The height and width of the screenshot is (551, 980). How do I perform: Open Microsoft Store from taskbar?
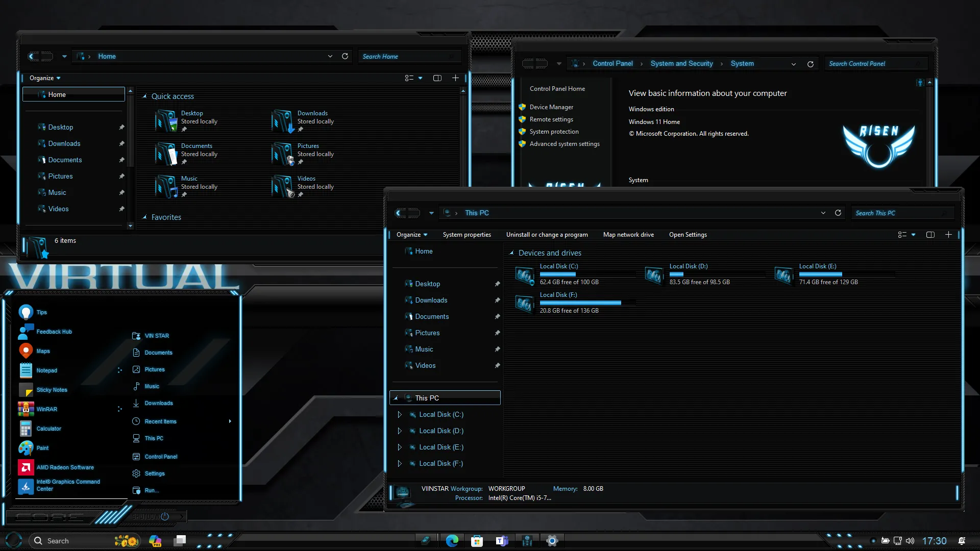477,541
